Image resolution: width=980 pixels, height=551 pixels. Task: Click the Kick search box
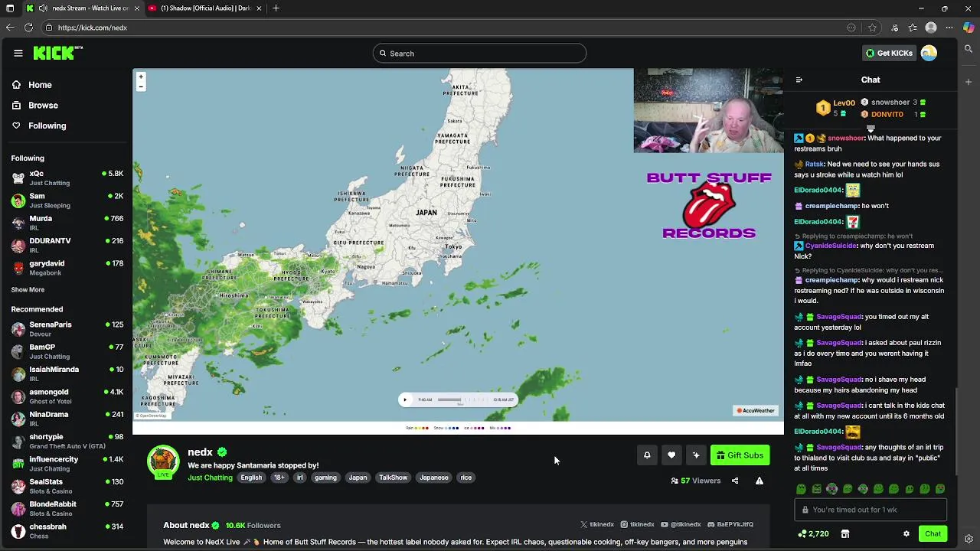tap(480, 54)
